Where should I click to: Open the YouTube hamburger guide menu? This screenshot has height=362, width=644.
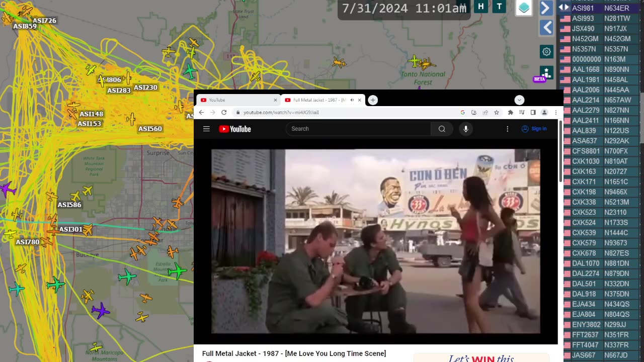click(206, 129)
